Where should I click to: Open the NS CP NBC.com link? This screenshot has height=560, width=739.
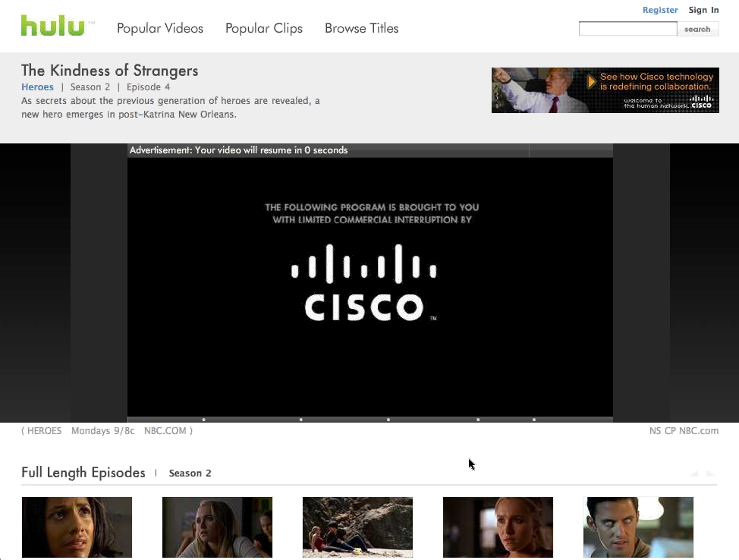coord(684,431)
